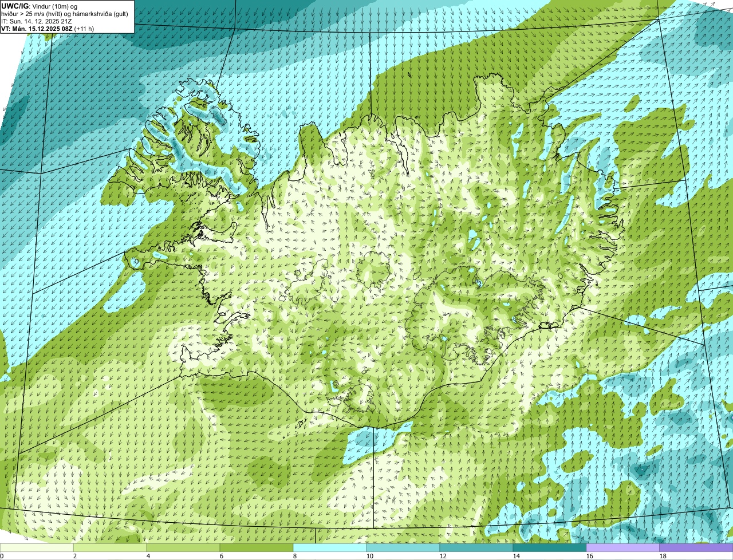Click the '6' legend scale label
Image resolution: width=733 pixels, height=560 pixels.
point(222,556)
